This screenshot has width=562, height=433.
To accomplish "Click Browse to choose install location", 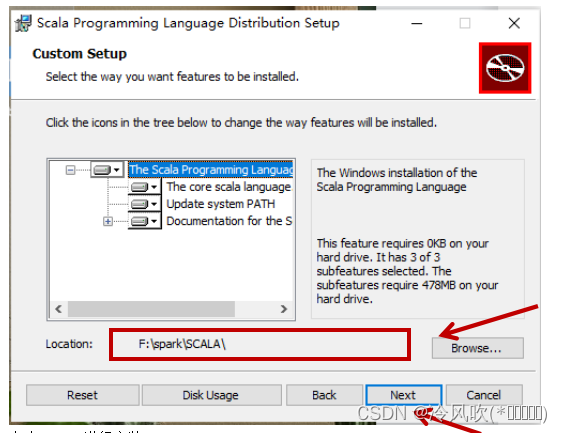I will tap(477, 348).
